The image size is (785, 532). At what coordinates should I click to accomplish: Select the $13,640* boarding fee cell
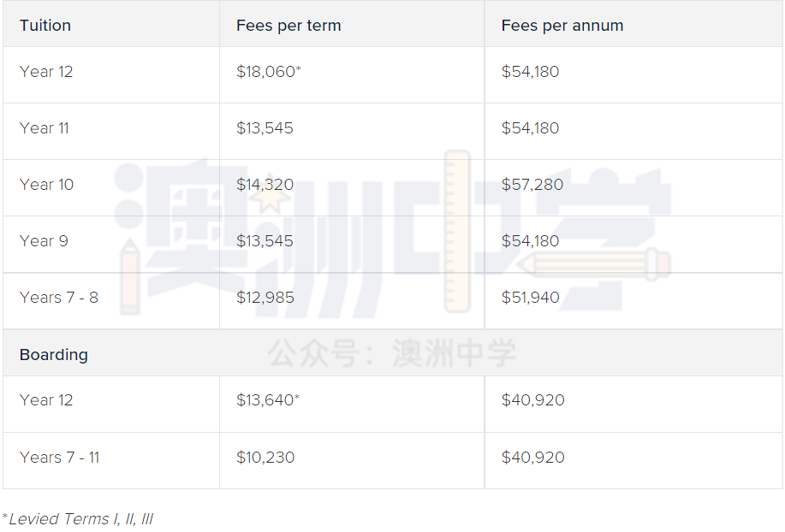click(268, 400)
